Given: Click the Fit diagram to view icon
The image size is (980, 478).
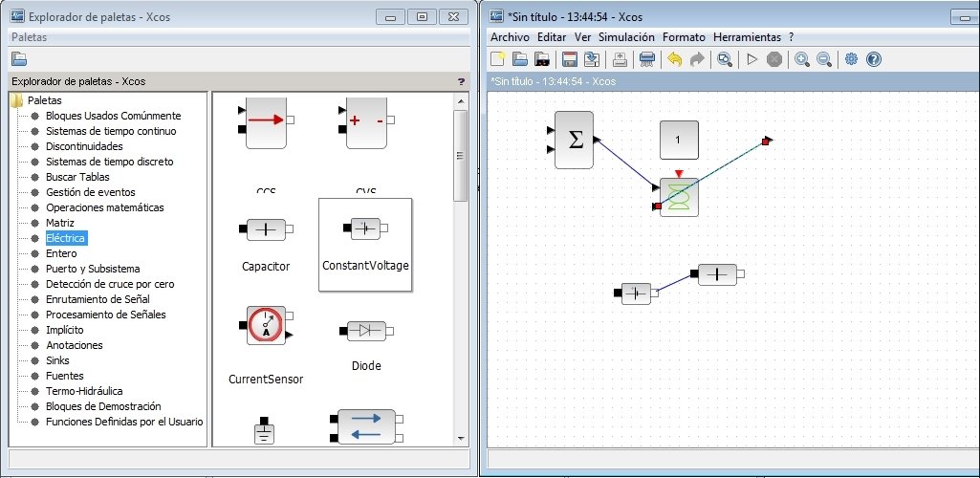Looking at the screenshot, I should click(x=725, y=59).
